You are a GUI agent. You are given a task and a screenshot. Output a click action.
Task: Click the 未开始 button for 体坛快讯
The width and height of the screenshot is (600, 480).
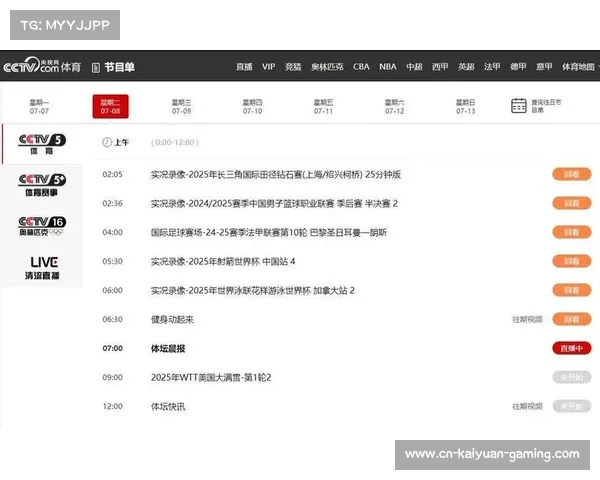(x=572, y=406)
